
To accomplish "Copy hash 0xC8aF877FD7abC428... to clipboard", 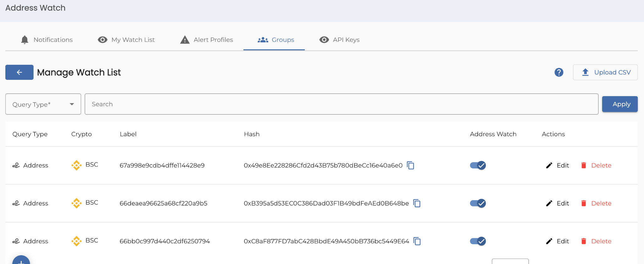I will 417,241.
